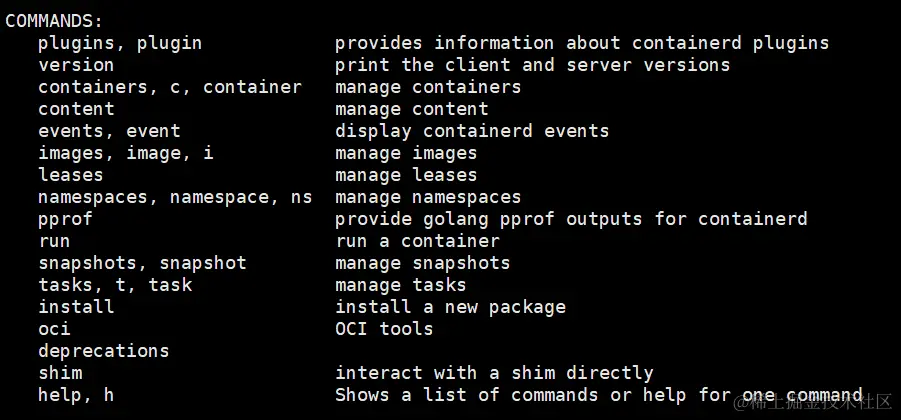Click the 'help, h' command entry

click(76, 395)
